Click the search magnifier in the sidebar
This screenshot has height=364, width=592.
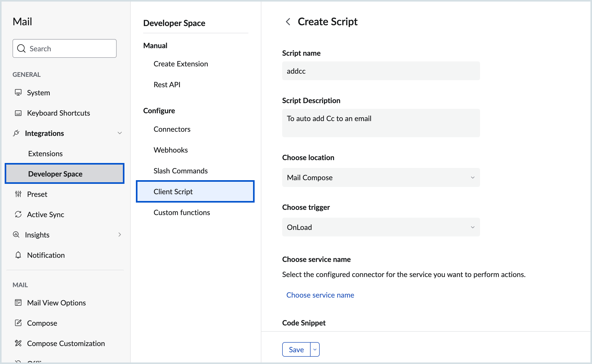pos(22,48)
